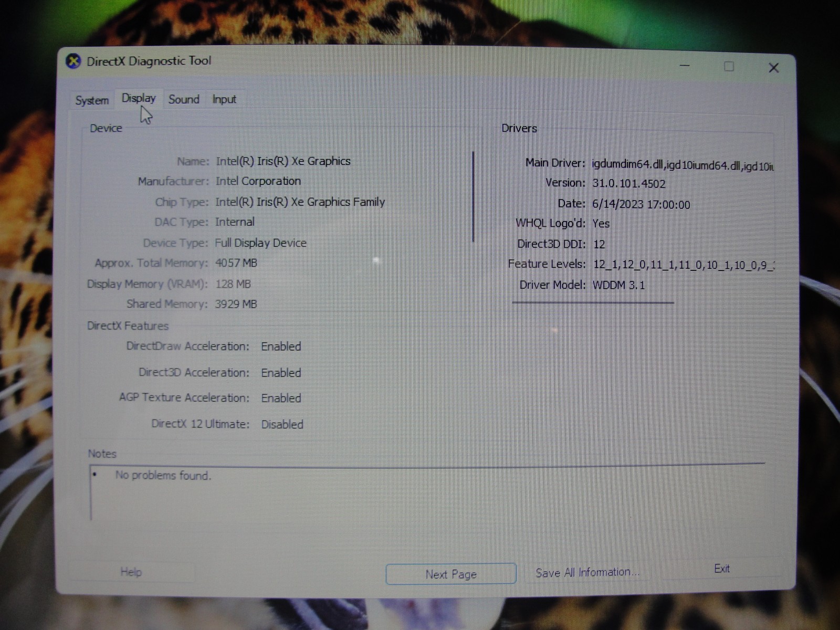Click the 'Drivers' group heading

click(x=519, y=128)
